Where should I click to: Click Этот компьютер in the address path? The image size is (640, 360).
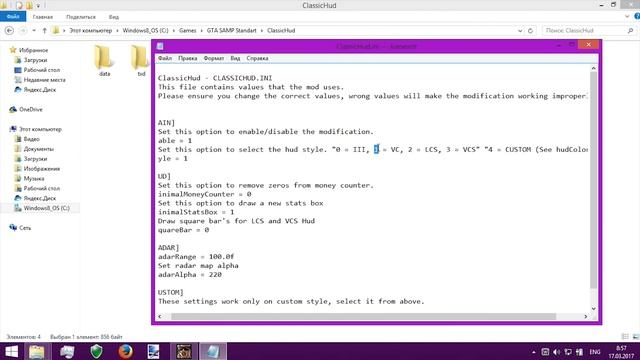[x=91, y=31]
